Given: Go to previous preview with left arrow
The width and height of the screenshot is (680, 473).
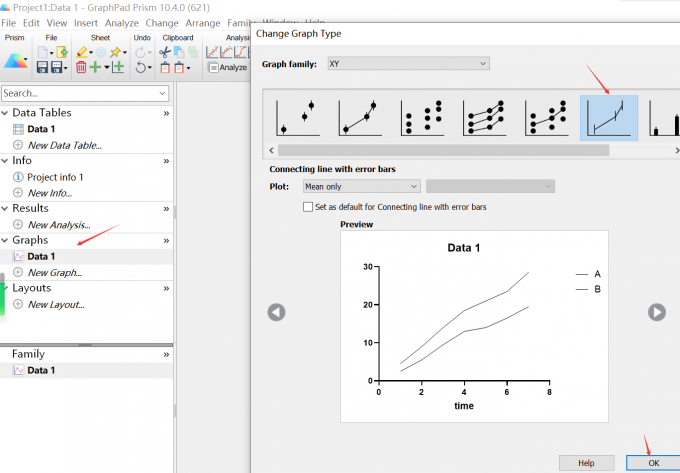Looking at the screenshot, I should pos(276,312).
